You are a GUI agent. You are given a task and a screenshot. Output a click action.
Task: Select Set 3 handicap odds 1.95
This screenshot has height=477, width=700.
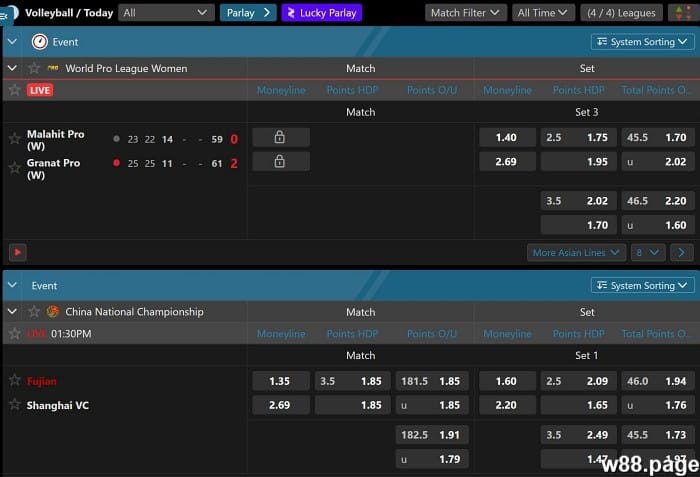click(x=579, y=161)
